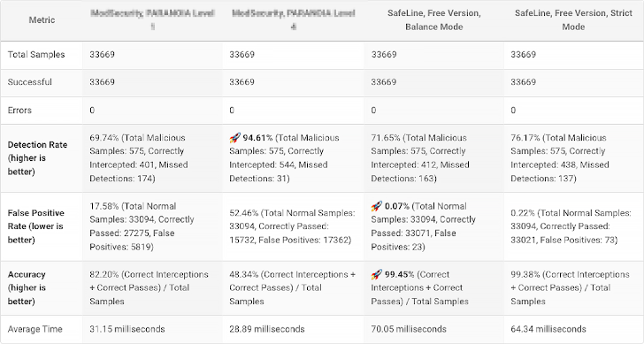The width and height of the screenshot is (644, 344).
Task: Click the Detection Rate row label
Action: point(37,158)
